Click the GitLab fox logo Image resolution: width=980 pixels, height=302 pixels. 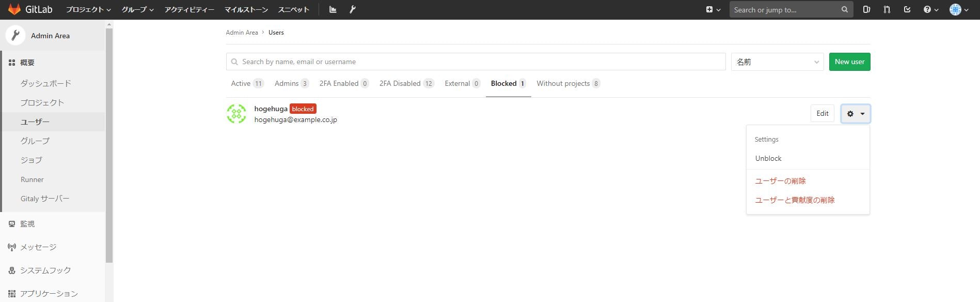point(14,9)
